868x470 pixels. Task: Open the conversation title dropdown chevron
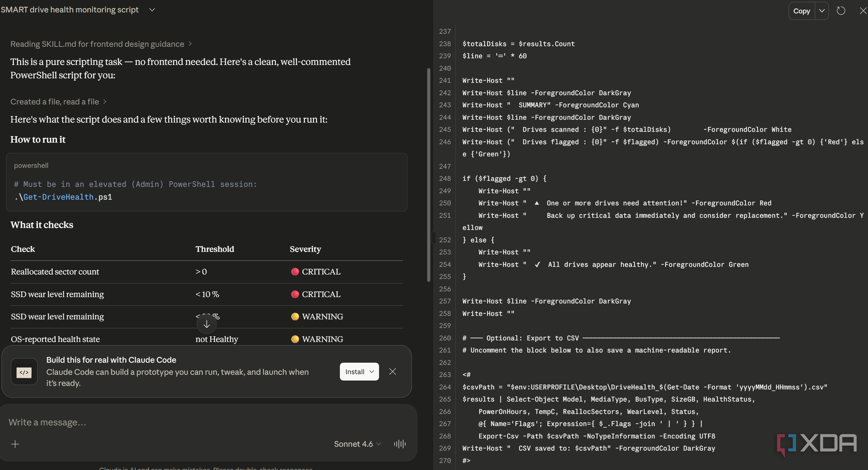(x=152, y=10)
